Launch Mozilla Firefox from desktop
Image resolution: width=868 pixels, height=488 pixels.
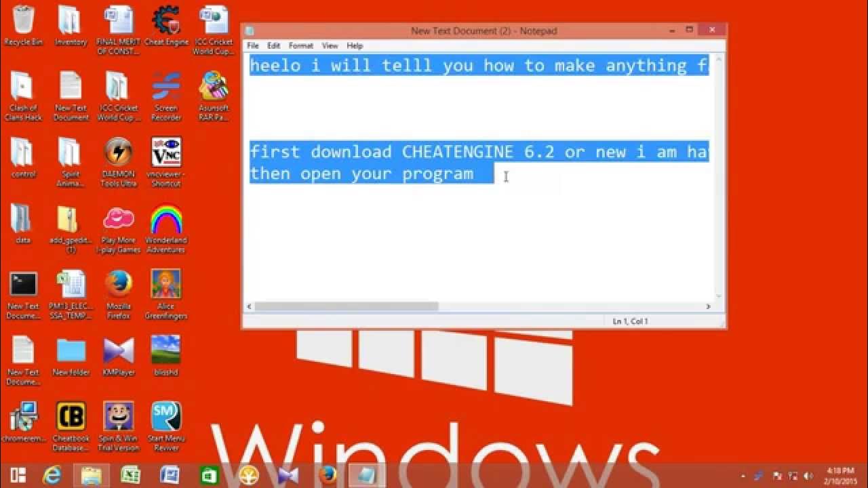tap(119, 295)
